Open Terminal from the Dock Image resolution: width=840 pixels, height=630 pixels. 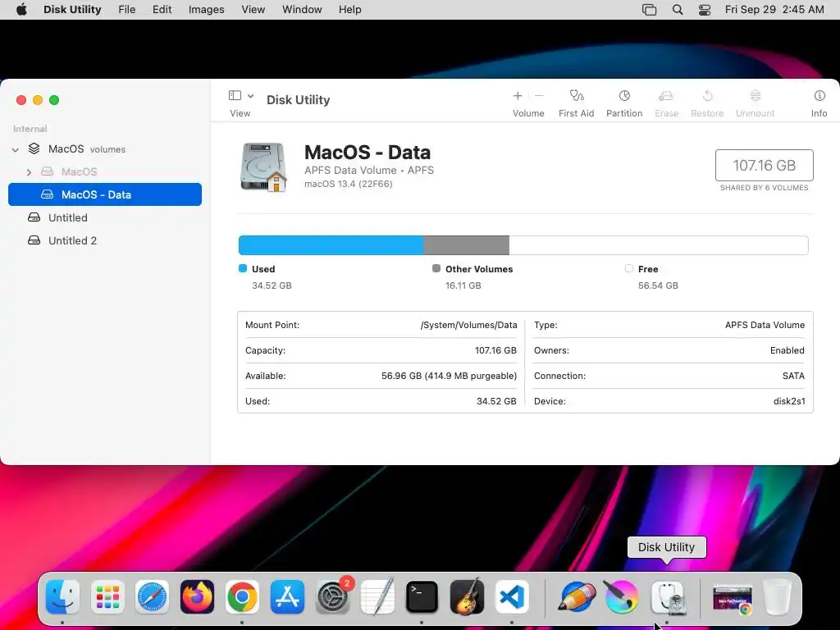pyautogui.click(x=422, y=597)
